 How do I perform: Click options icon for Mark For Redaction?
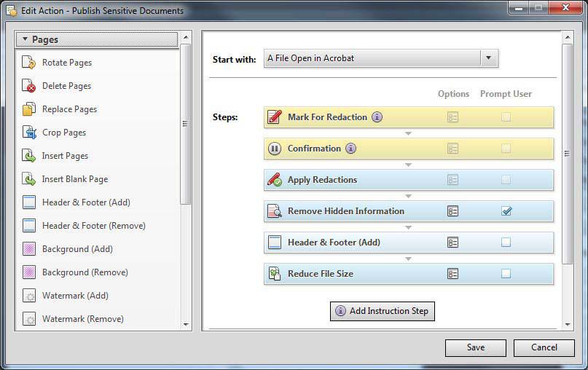(x=452, y=117)
